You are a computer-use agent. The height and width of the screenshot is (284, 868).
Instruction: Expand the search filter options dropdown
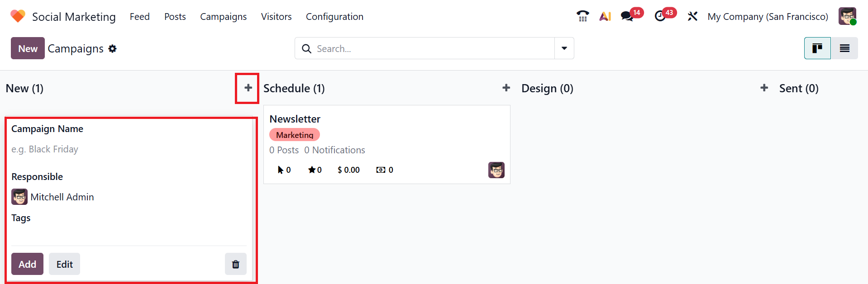564,48
